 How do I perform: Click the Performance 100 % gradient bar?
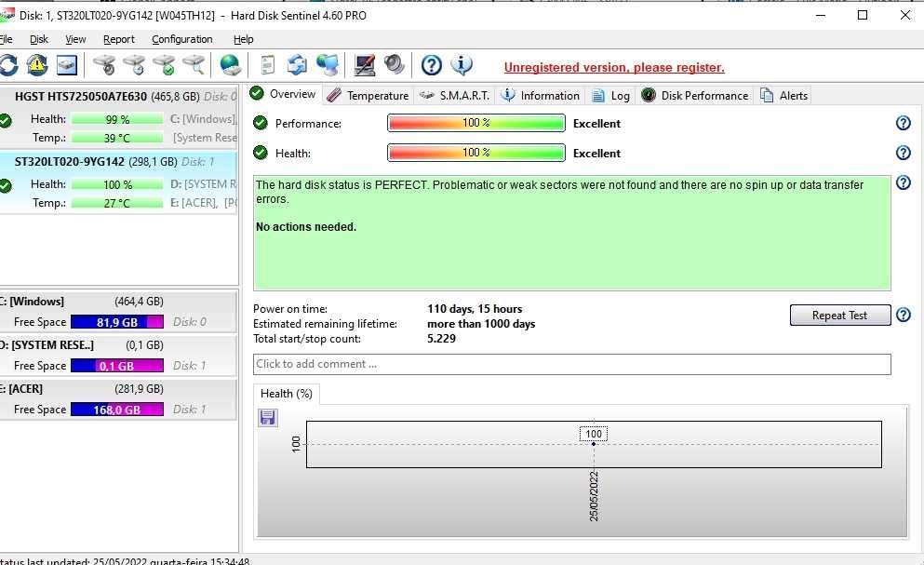476,123
